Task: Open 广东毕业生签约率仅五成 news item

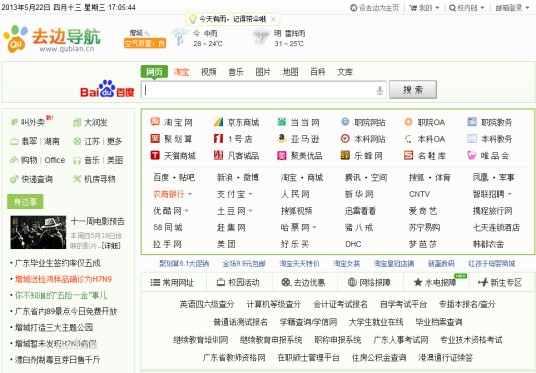Action: point(57,263)
